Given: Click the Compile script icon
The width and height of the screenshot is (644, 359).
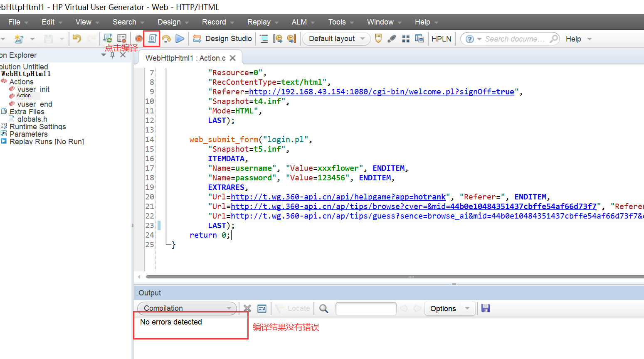Looking at the screenshot, I should tap(152, 39).
